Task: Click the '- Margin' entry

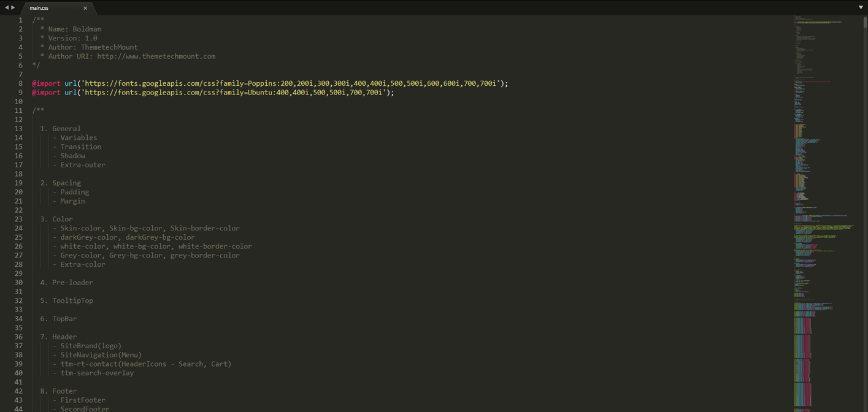Action: coord(69,201)
